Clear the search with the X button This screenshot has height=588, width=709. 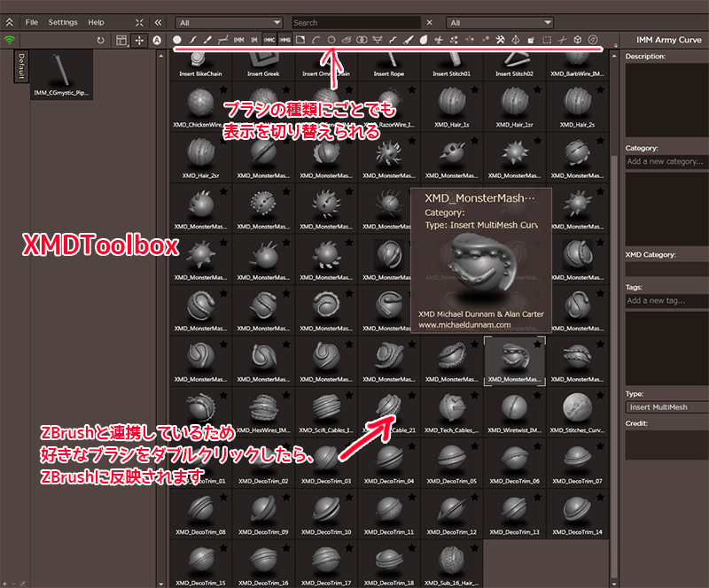point(430,22)
